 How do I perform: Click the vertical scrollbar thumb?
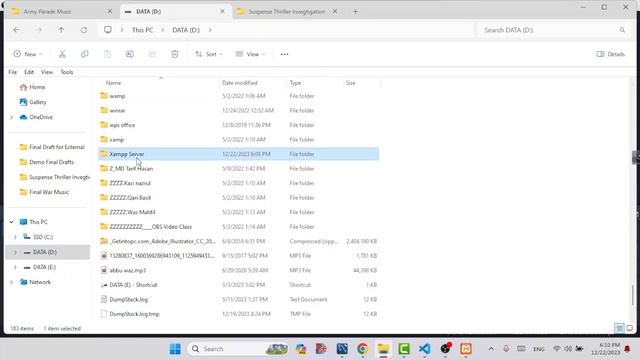pyautogui.click(x=633, y=295)
